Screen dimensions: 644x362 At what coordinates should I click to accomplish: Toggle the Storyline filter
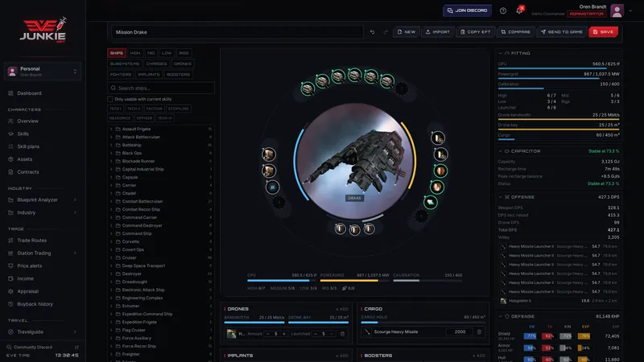click(178, 109)
